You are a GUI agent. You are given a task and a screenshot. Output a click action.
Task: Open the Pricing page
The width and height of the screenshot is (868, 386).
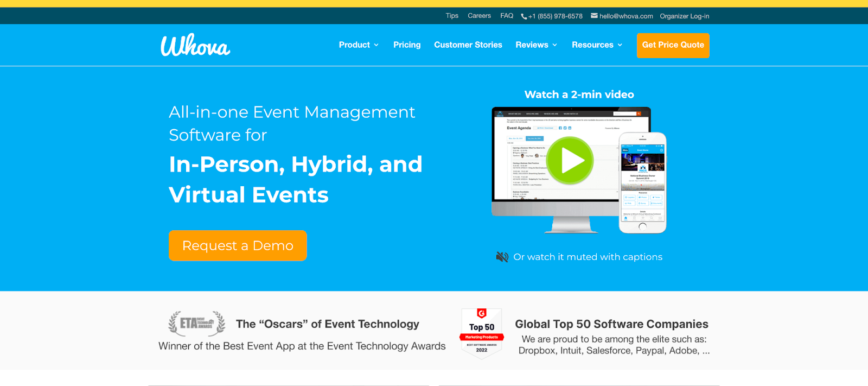tap(407, 45)
